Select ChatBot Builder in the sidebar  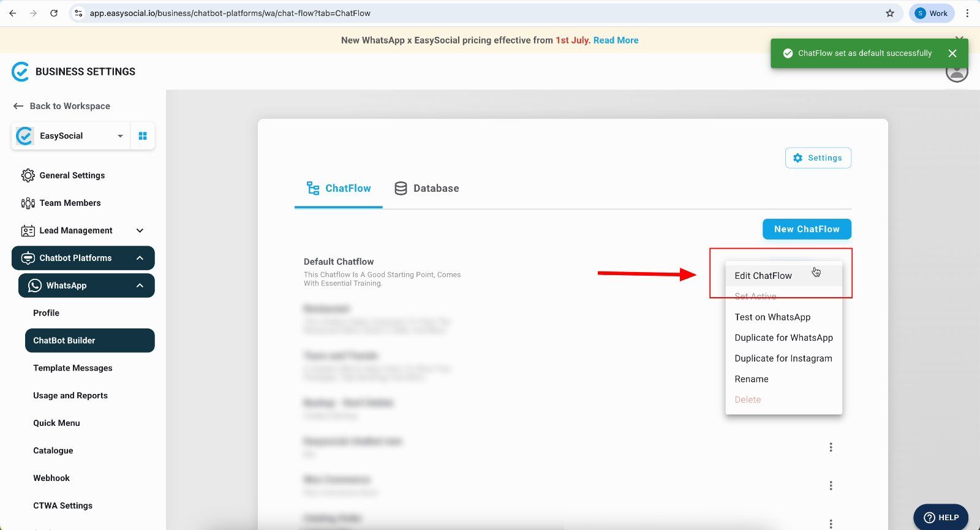(89, 341)
